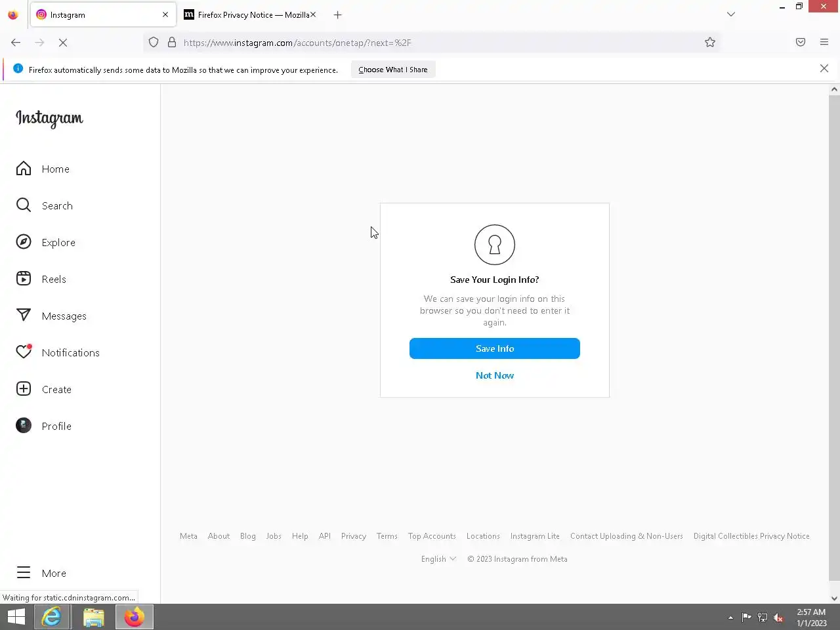Image resolution: width=840 pixels, height=630 pixels.
Task: Show hidden system tray icons
Action: tap(730, 618)
